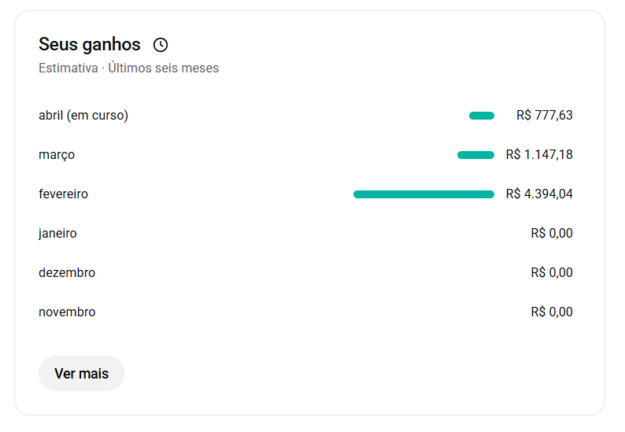Click the fevereiro earnings bar
The width and height of the screenshot is (625, 432).
pyautogui.click(x=423, y=194)
